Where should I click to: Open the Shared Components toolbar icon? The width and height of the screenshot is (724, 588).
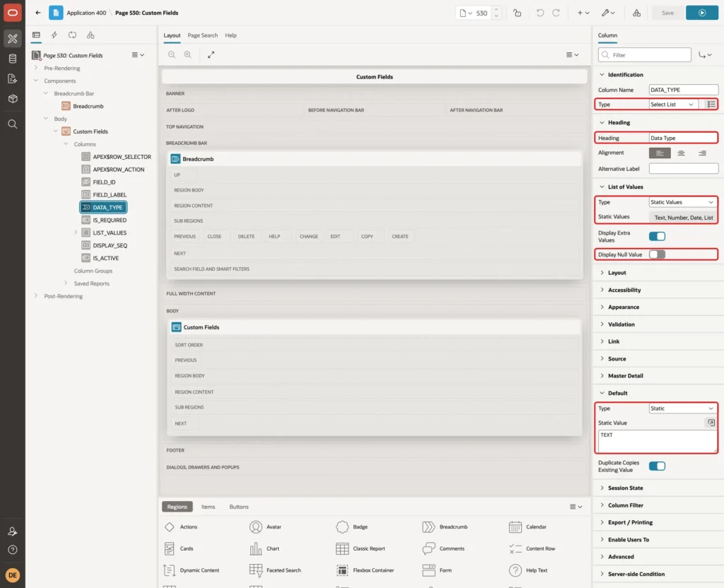(637, 13)
